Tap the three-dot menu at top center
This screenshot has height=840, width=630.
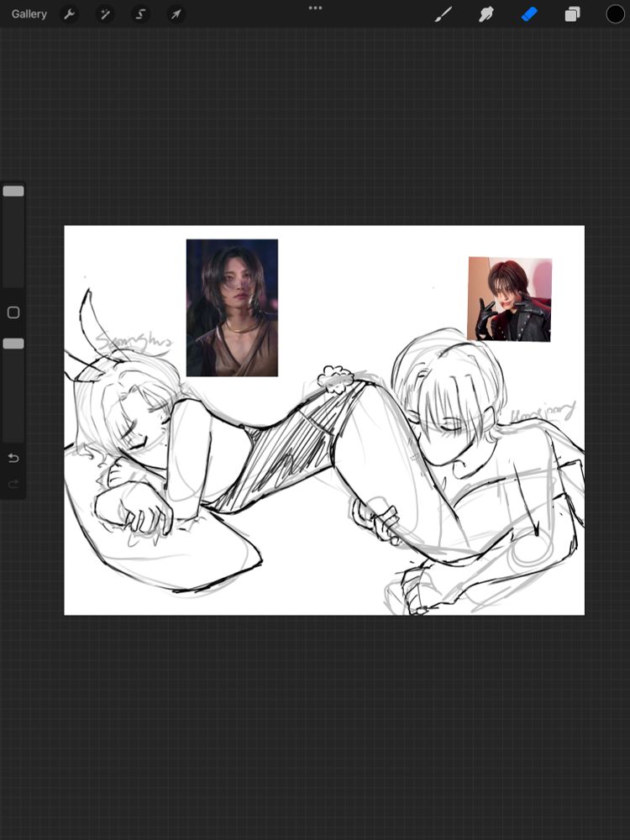(x=316, y=8)
